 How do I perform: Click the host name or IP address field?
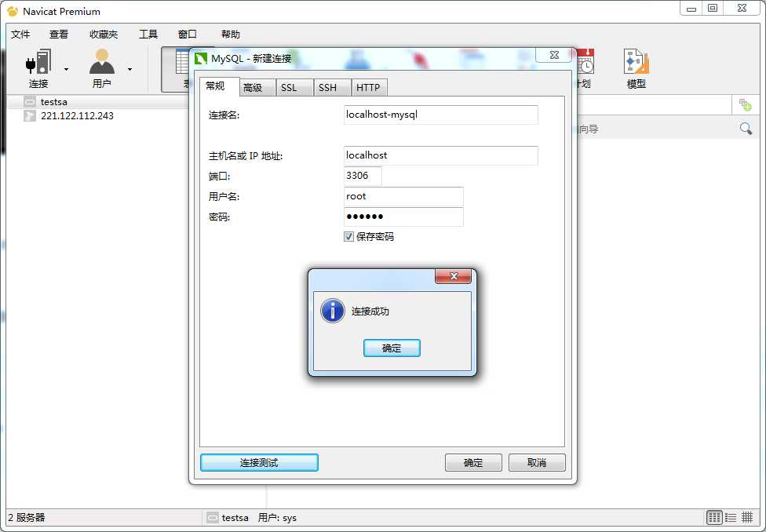click(x=440, y=155)
